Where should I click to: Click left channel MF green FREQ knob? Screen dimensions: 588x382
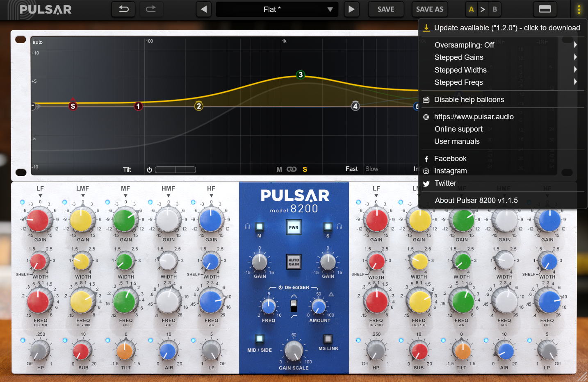tap(125, 302)
